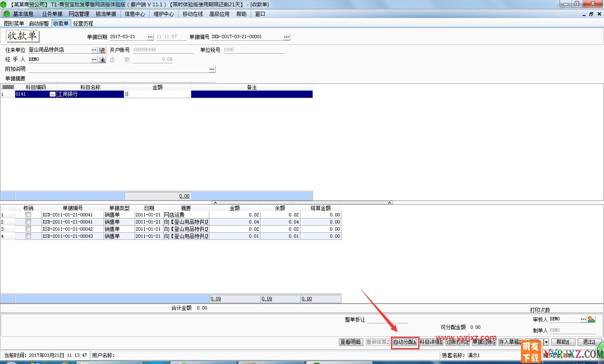Click the 余额 column header

280,208
